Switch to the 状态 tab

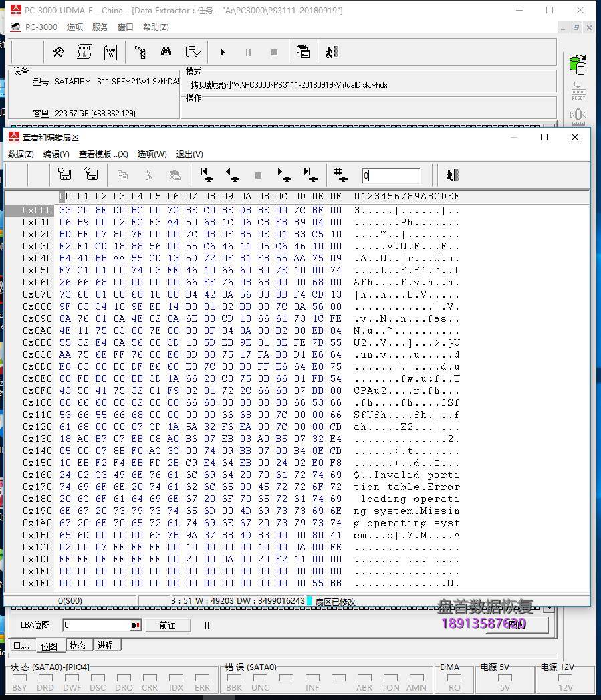coord(78,645)
